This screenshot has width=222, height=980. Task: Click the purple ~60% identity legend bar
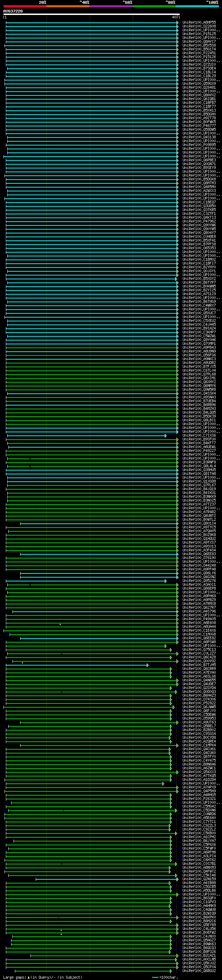coord(111,6)
